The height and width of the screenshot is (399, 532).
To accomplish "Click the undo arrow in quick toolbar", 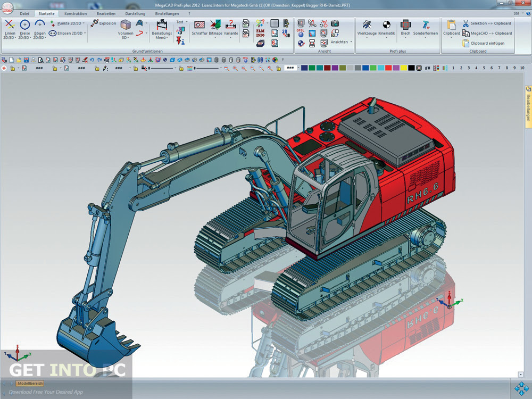I will click(x=92, y=60).
